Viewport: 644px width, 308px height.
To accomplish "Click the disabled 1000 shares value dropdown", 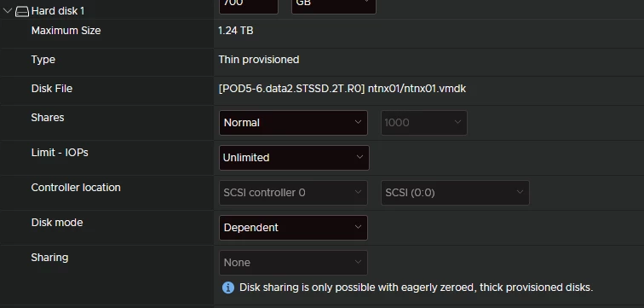I will point(424,123).
